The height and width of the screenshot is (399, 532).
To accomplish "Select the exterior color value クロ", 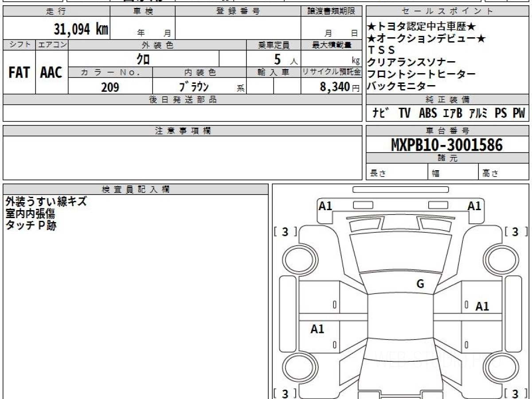I will pos(143,59).
